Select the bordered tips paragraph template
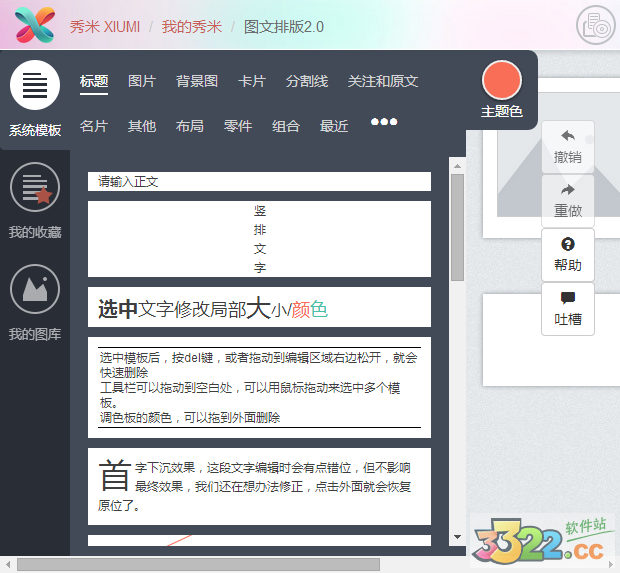This screenshot has height=573, width=620. coord(259,388)
